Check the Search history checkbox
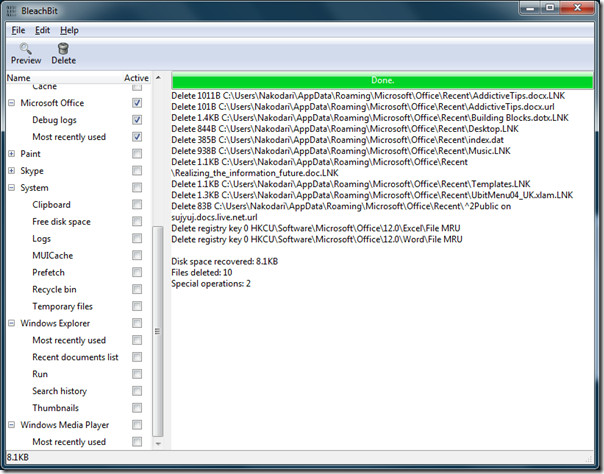This screenshot has height=474, width=604. pos(137,391)
